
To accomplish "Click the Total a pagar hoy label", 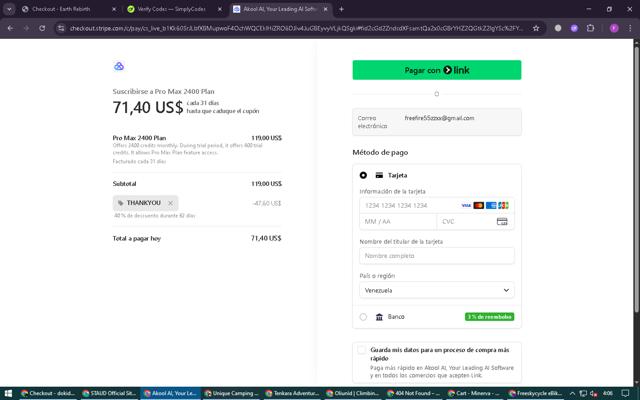I will point(137,238).
